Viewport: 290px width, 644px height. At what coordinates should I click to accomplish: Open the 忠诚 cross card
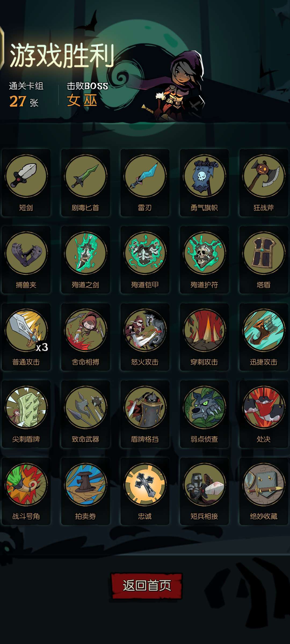[145, 491]
